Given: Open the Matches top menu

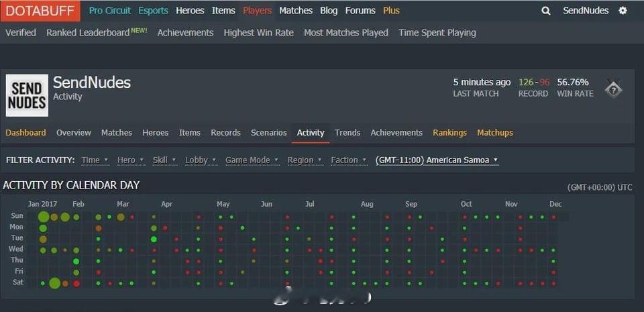Looking at the screenshot, I should click(296, 11).
